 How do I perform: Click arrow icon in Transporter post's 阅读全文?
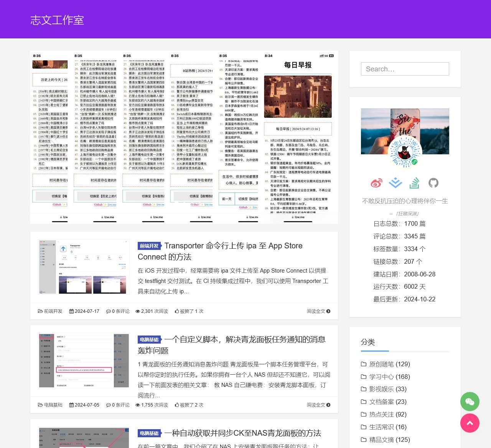pyautogui.click(x=328, y=311)
